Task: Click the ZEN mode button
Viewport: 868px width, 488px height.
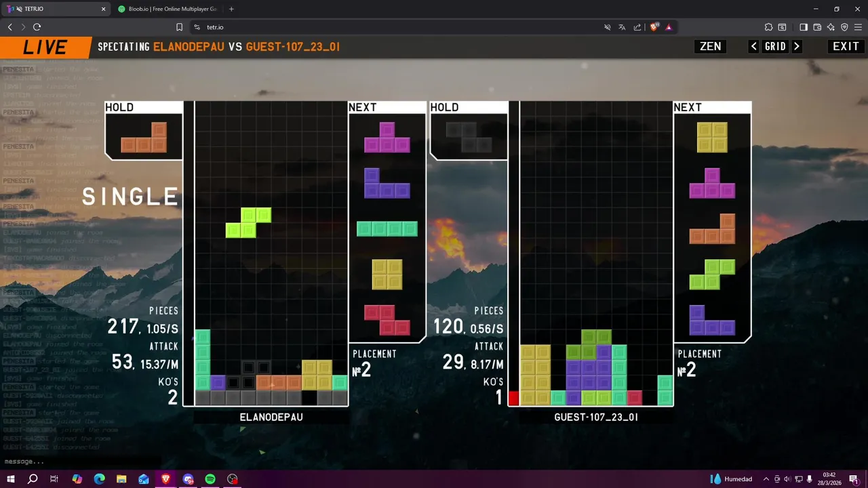Action: 710,47
